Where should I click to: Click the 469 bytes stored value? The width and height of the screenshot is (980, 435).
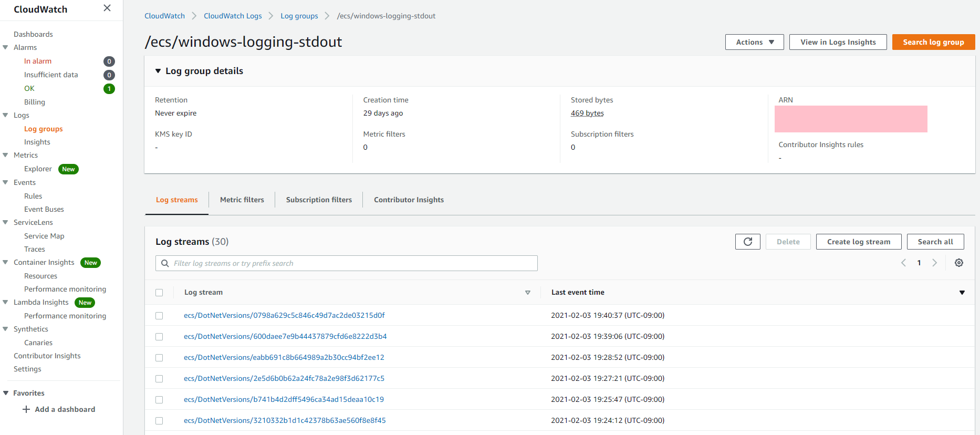coord(587,113)
